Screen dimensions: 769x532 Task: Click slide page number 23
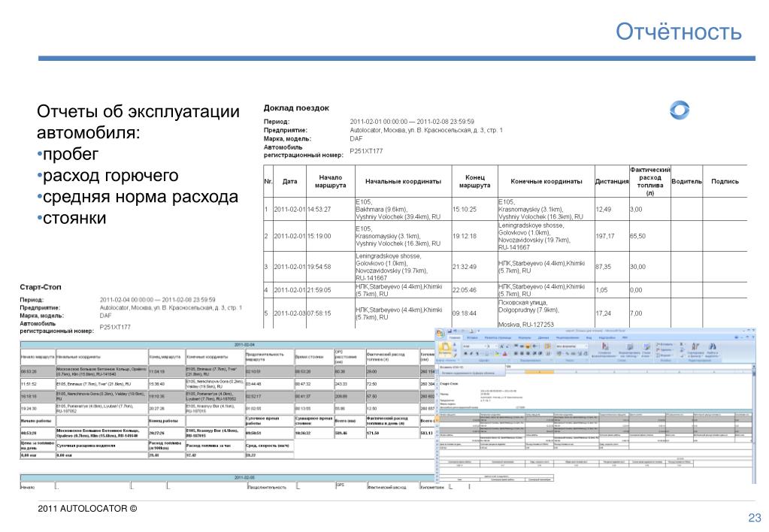(x=754, y=517)
